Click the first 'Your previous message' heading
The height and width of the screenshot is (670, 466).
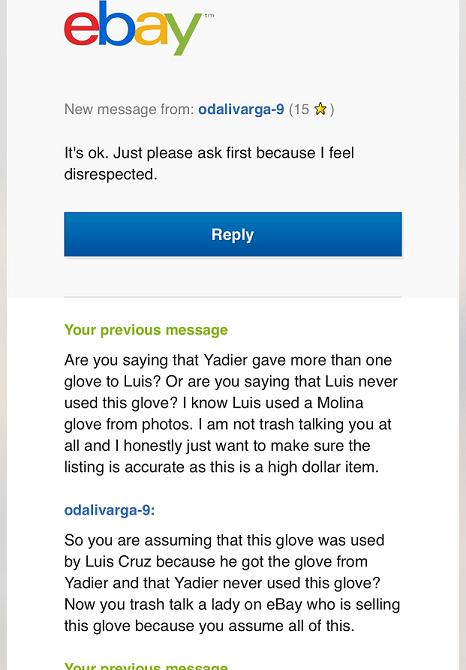pyautogui.click(x=146, y=330)
